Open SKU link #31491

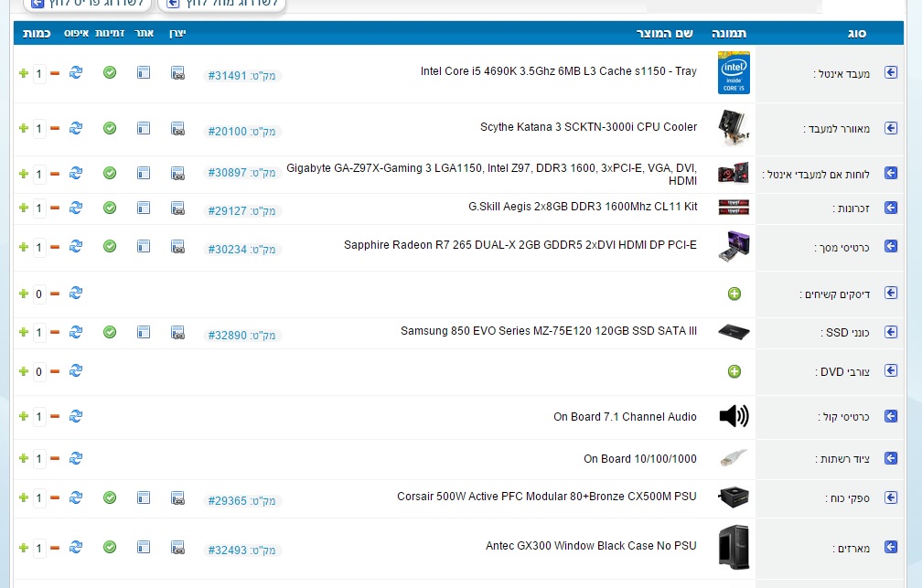[x=228, y=76]
